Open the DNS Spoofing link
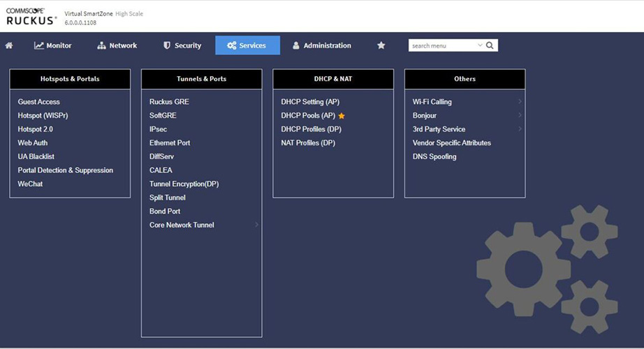Viewport: 644px width, 349px height. (434, 156)
